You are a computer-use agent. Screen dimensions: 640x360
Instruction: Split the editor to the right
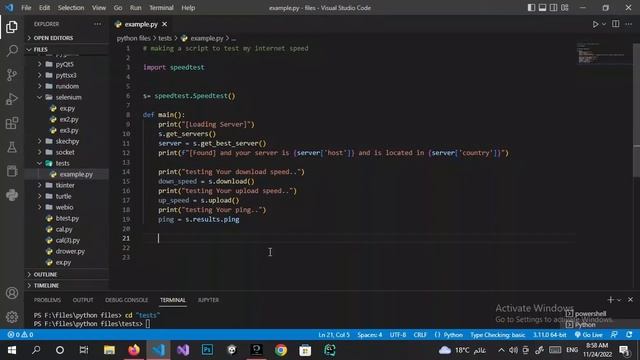pos(616,24)
